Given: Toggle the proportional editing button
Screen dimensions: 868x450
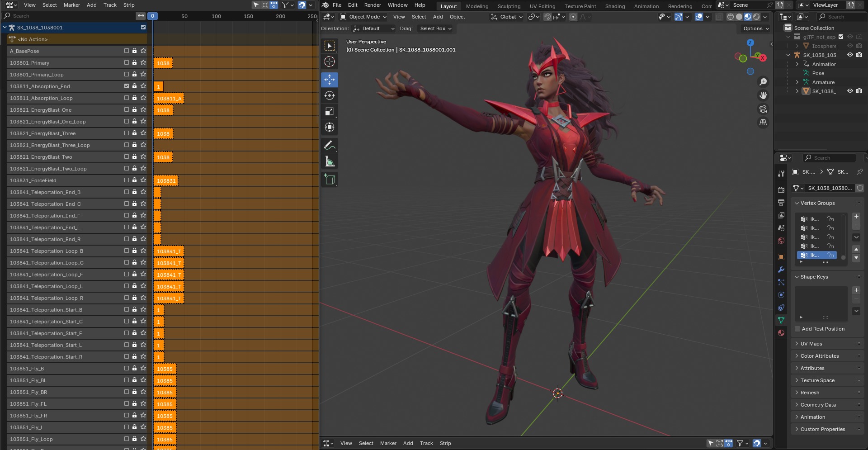Looking at the screenshot, I should 573,17.
